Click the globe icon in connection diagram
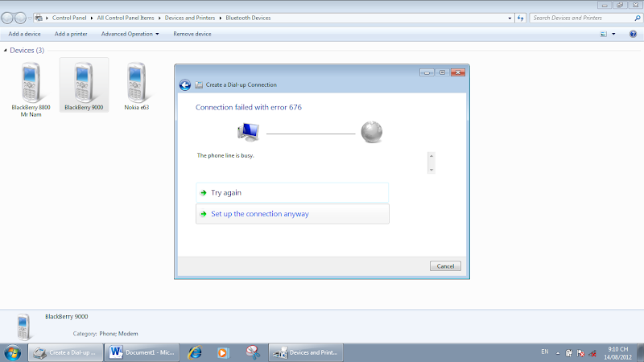This screenshot has width=644, height=362. [372, 132]
